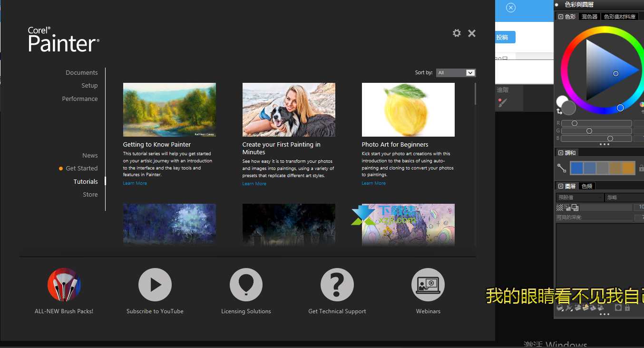Click the layer opacity slider bar

pos(606,208)
